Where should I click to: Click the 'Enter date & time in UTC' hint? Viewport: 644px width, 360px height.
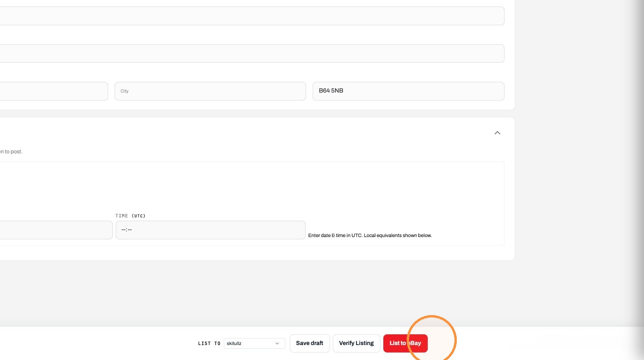point(370,235)
